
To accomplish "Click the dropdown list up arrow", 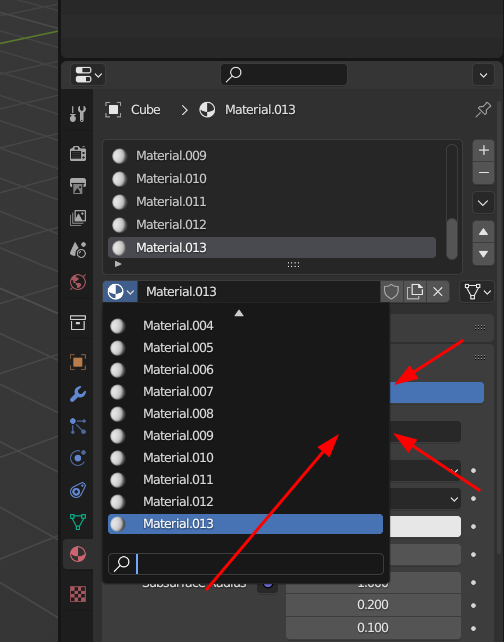I will [x=239, y=313].
